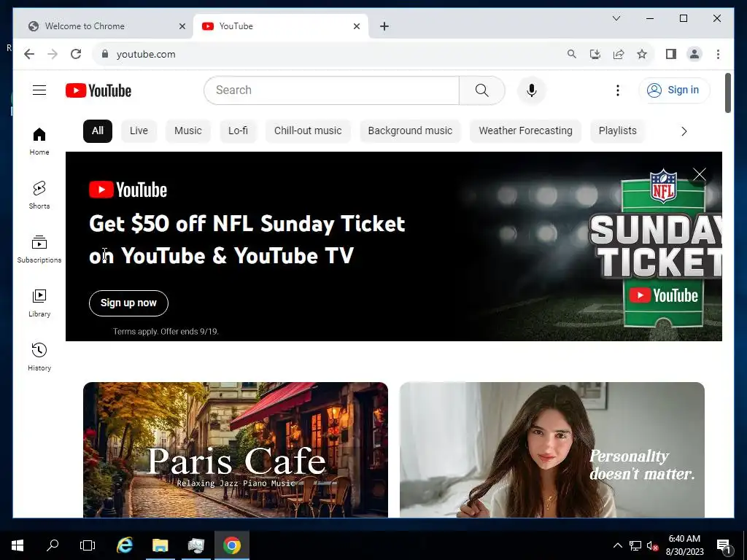
Task: Open the network tray icon
Action: (635, 545)
